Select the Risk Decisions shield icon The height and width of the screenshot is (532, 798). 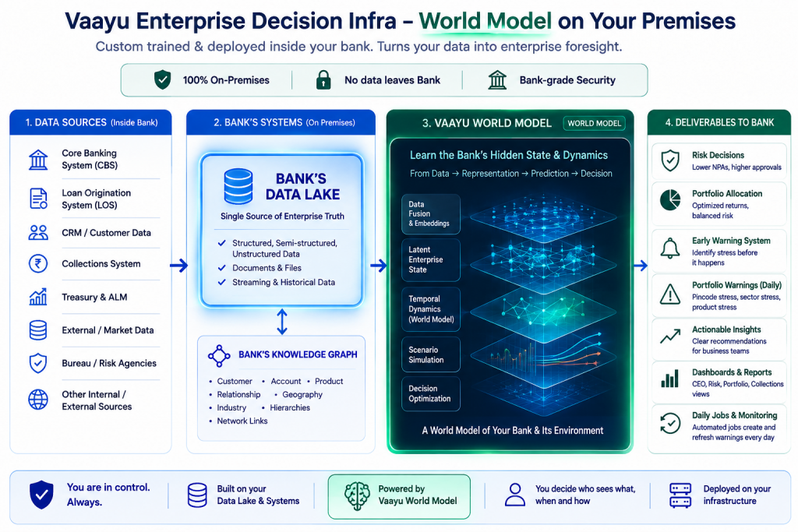[670, 160]
